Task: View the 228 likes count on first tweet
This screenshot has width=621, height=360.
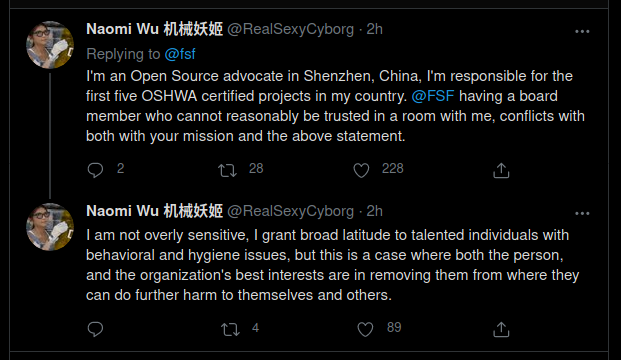Action: click(x=392, y=168)
